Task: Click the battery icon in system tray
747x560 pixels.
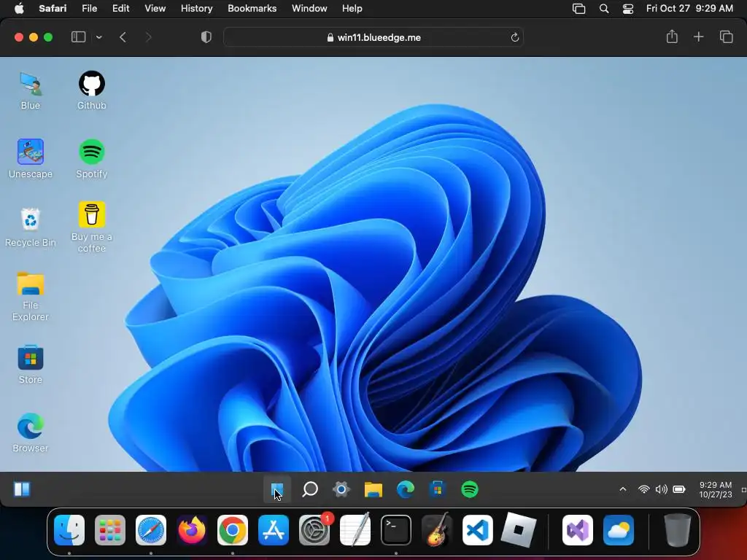Action: [679, 489]
